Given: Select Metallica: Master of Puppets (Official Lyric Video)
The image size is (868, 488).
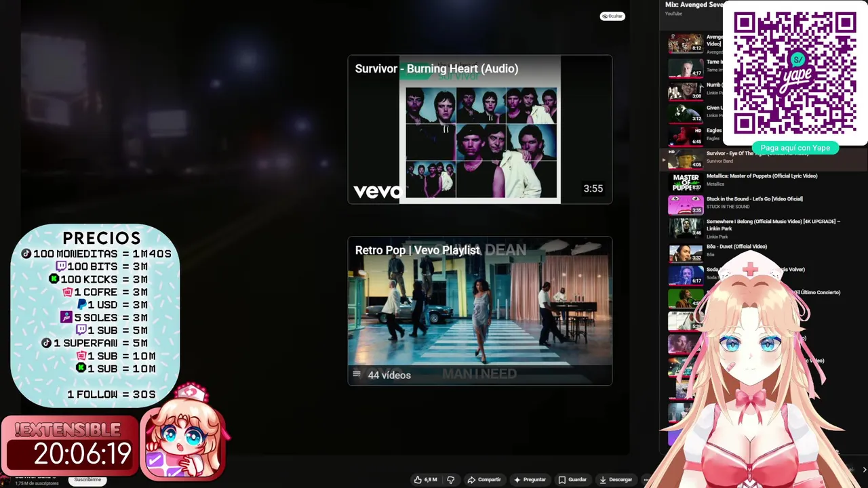Looking at the screenshot, I should click(762, 176).
